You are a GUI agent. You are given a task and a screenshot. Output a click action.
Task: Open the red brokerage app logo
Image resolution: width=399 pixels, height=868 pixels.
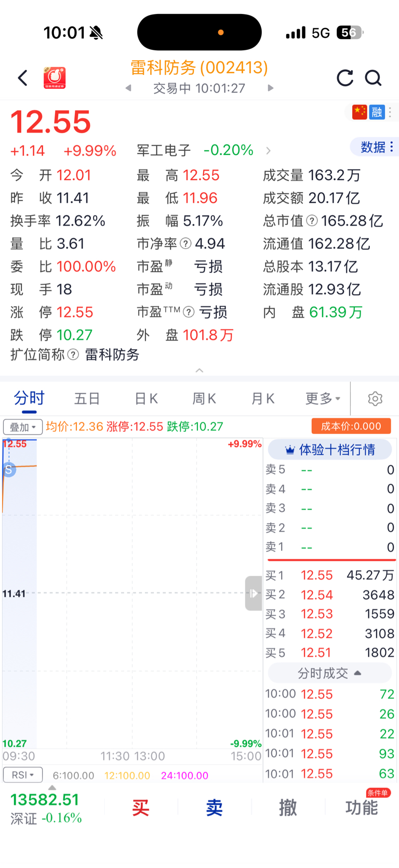click(55, 78)
